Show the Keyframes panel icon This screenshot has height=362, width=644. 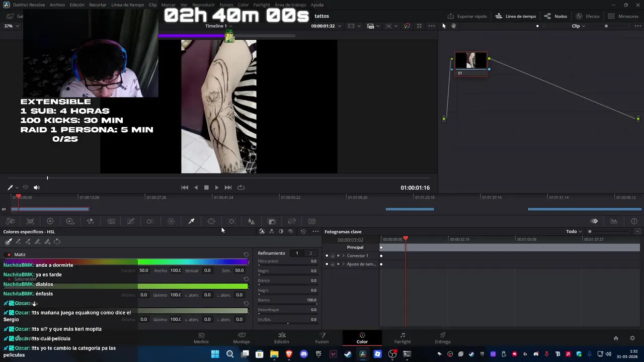(594, 221)
